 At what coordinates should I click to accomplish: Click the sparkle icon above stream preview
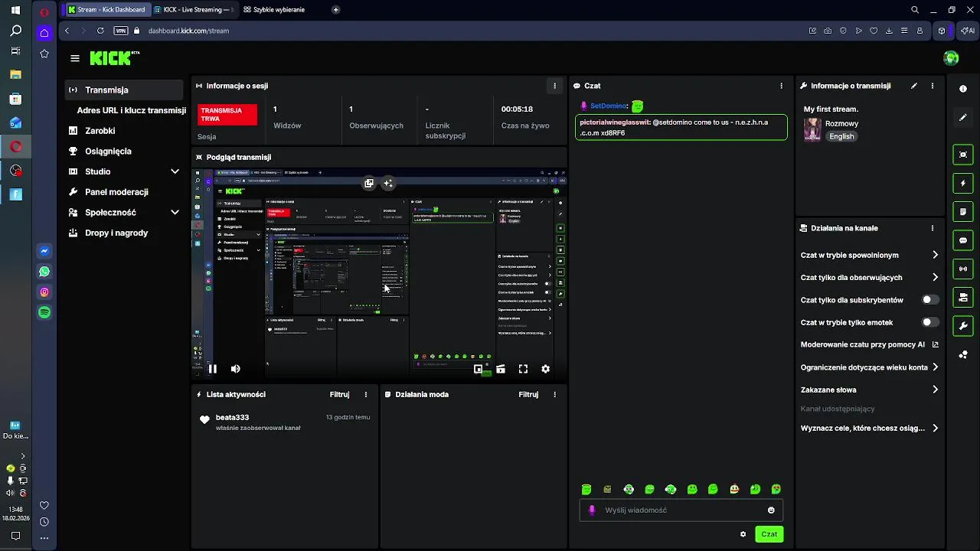(388, 183)
